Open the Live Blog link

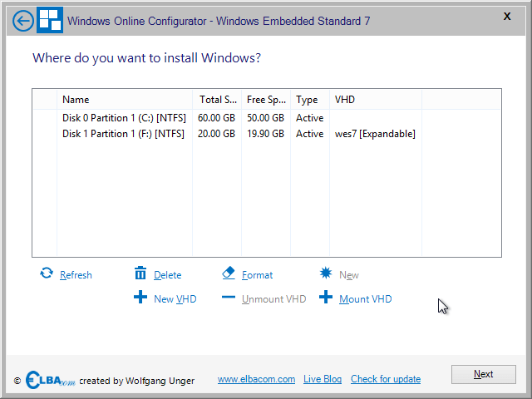coord(323,379)
